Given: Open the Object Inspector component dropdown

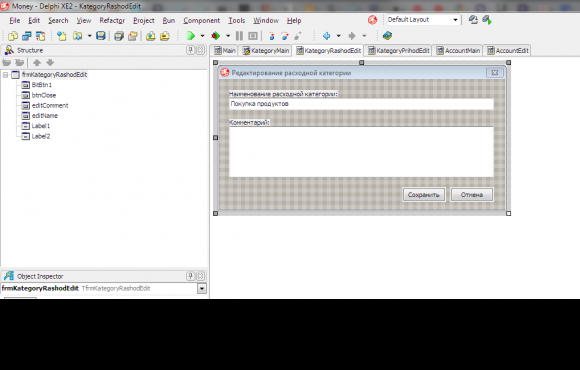Looking at the screenshot, I should (x=202, y=288).
